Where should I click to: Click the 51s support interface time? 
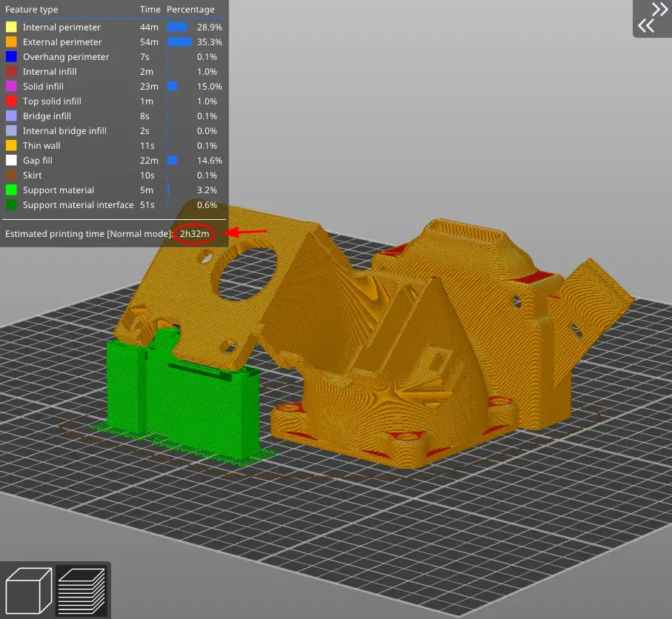pos(147,205)
